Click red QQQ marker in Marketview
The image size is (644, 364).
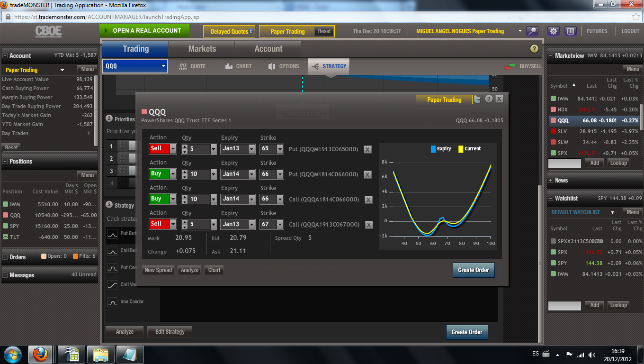(553, 120)
